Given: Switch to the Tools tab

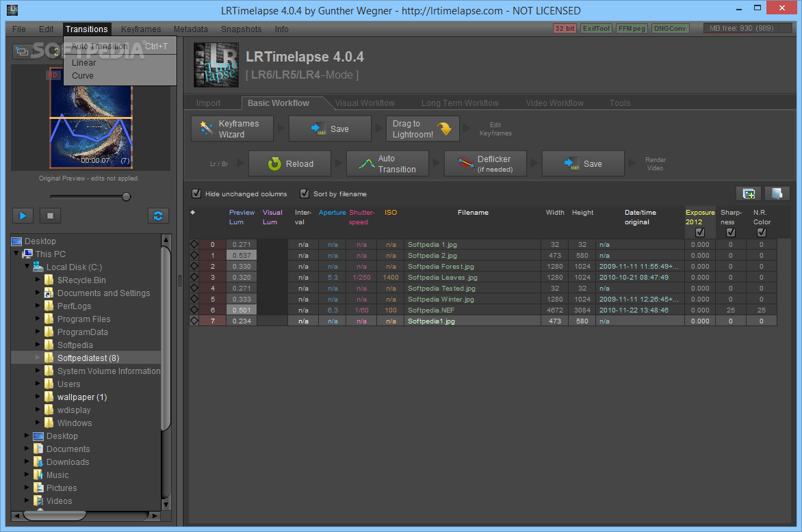Looking at the screenshot, I should [x=620, y=103].
